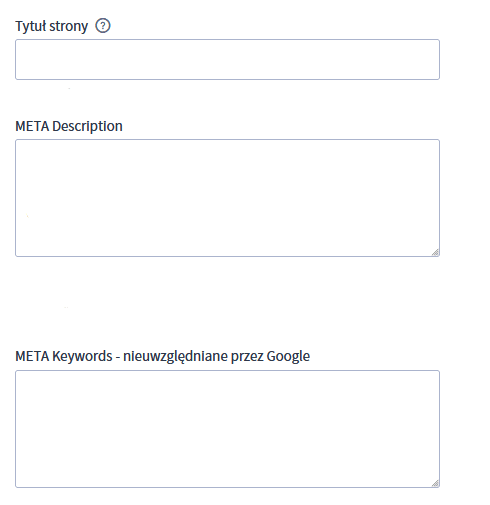Screen dimensions: 490x505
Task: Click the Tytuł strony label
Action: (x=52, y=26)
